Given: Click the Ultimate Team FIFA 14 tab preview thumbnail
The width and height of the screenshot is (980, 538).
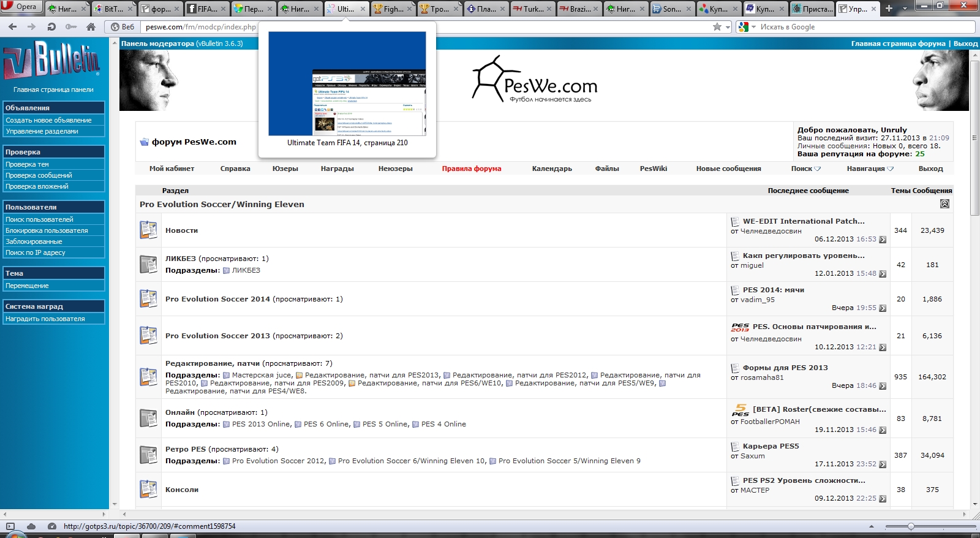Looking at the screenshot, I should point(347,83).
